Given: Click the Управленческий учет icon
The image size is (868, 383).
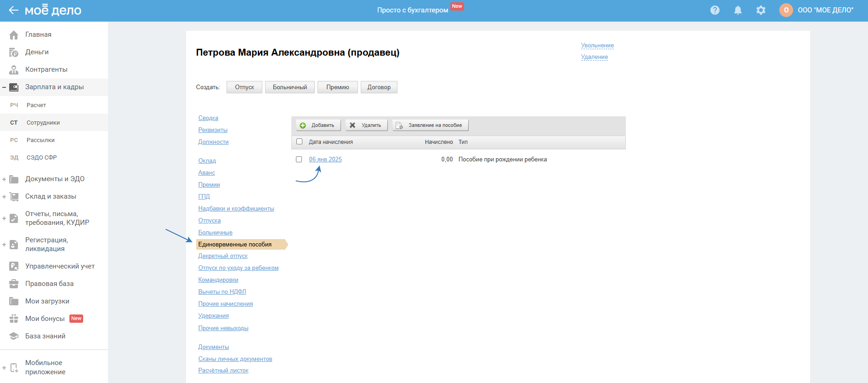Looking at the screenshot, I should tap(14, 266).
